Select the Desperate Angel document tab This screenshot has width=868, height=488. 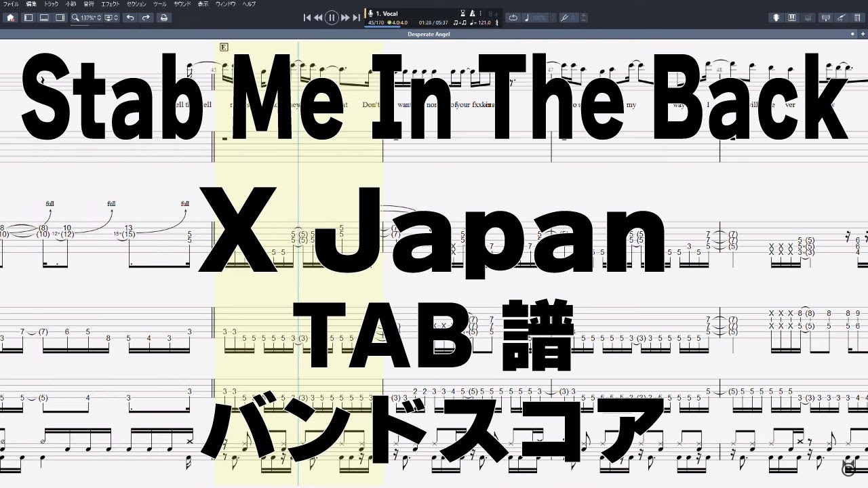coord(429,34)
